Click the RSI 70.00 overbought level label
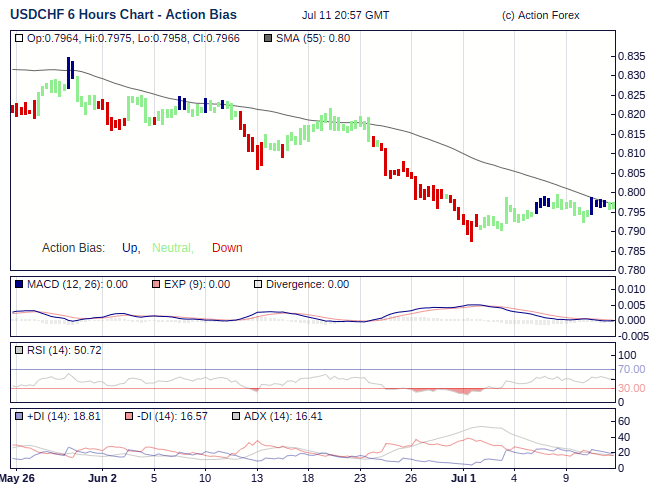Viewport: 650px width, 489px height. (631, 369)
